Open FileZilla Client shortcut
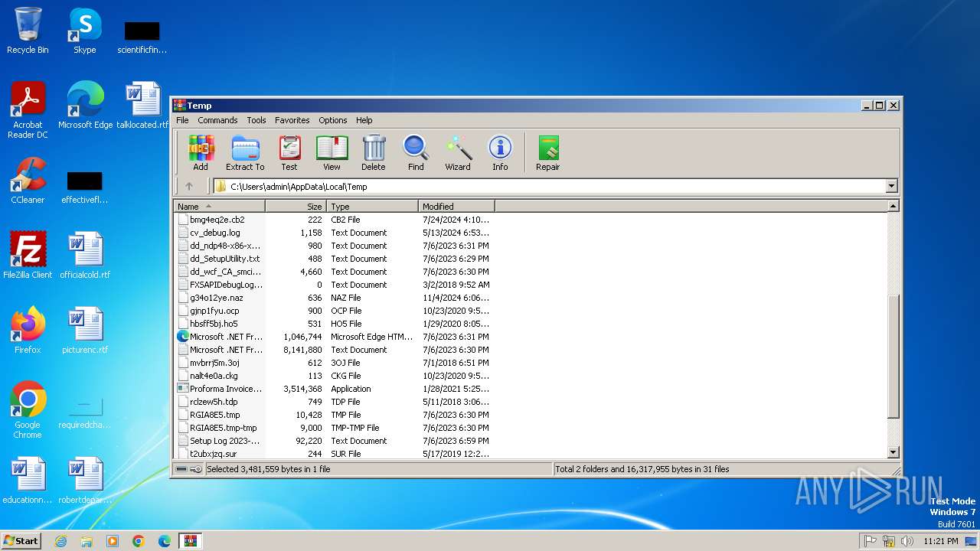 28,256
